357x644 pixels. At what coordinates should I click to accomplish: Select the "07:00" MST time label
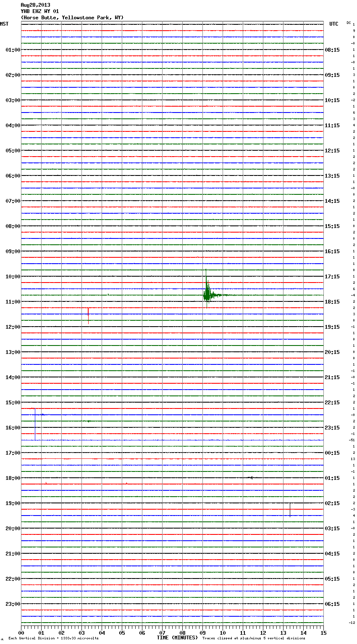tap(13, 201)
